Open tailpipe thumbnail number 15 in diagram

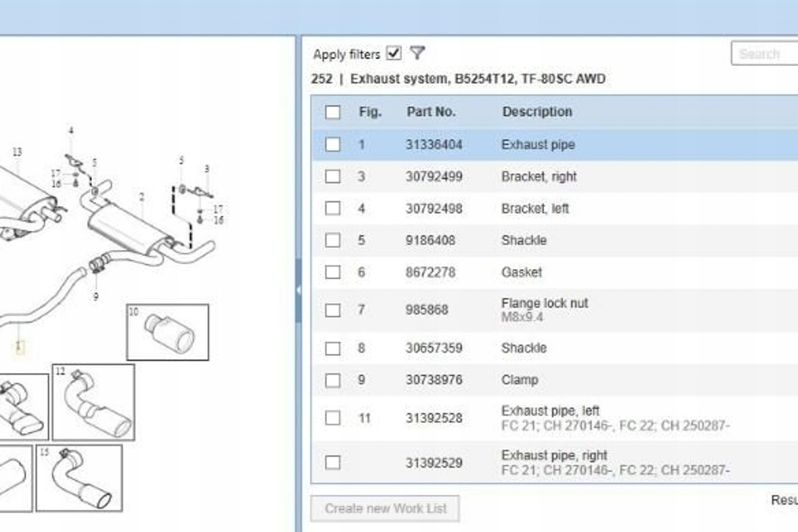(79, 478)
